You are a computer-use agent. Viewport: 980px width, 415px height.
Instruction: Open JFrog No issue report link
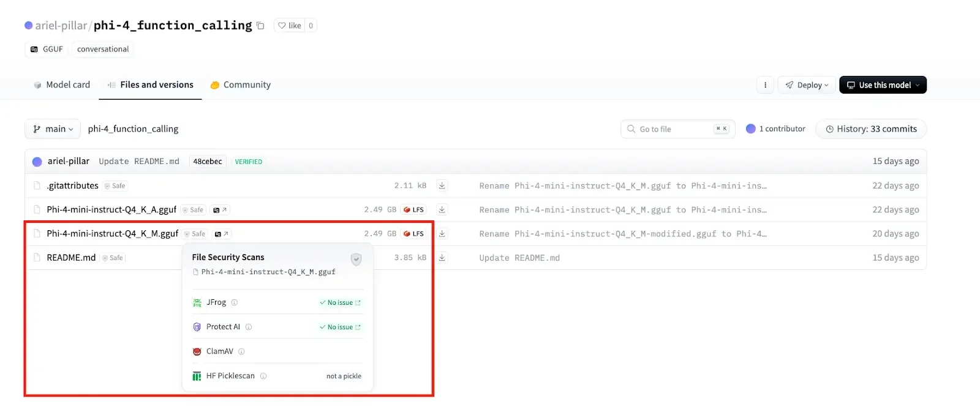[340, 302]
